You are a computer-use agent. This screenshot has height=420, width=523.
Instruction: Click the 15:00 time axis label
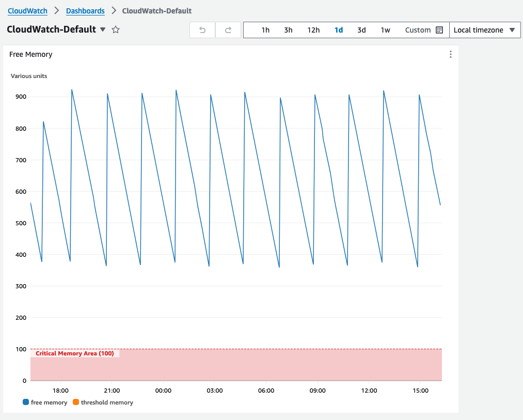420,391
